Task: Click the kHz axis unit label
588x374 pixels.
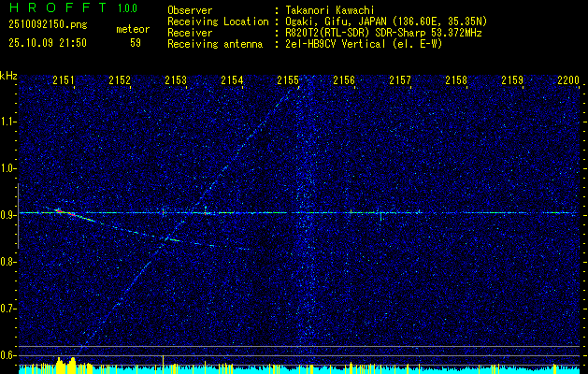Action: pos(8,76)
